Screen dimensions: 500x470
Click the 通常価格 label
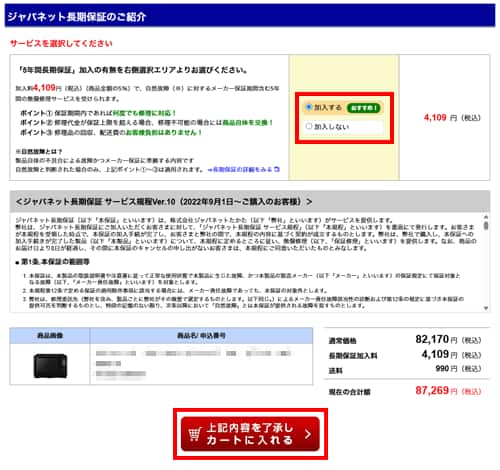point(342,341)
